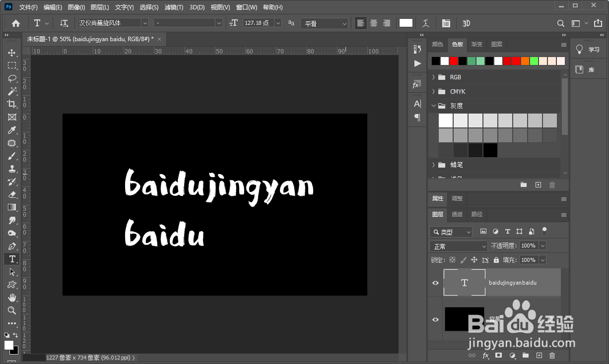Toggle filter for adjustment layers
The width and height of the screenshot is (609, 364).
click(495, 232)
